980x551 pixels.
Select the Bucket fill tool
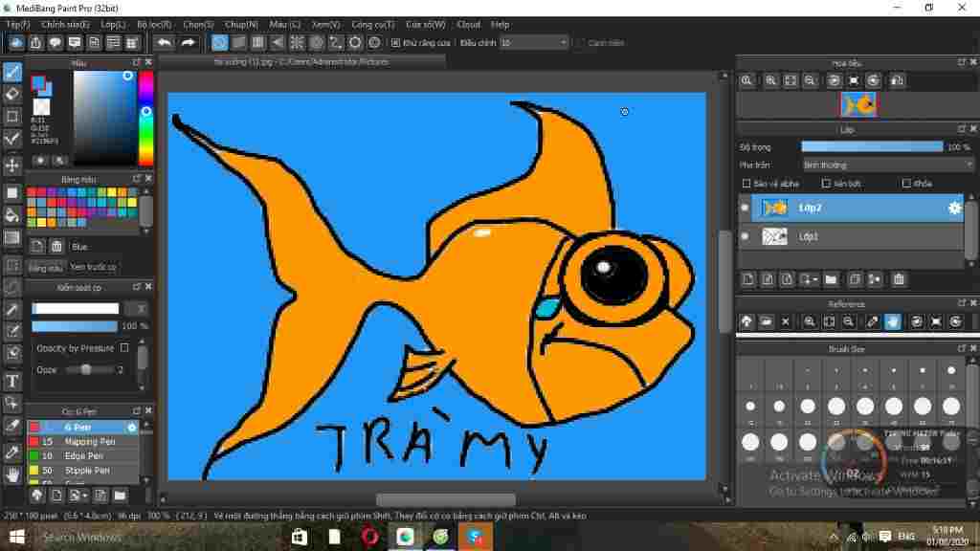(12, 214)
